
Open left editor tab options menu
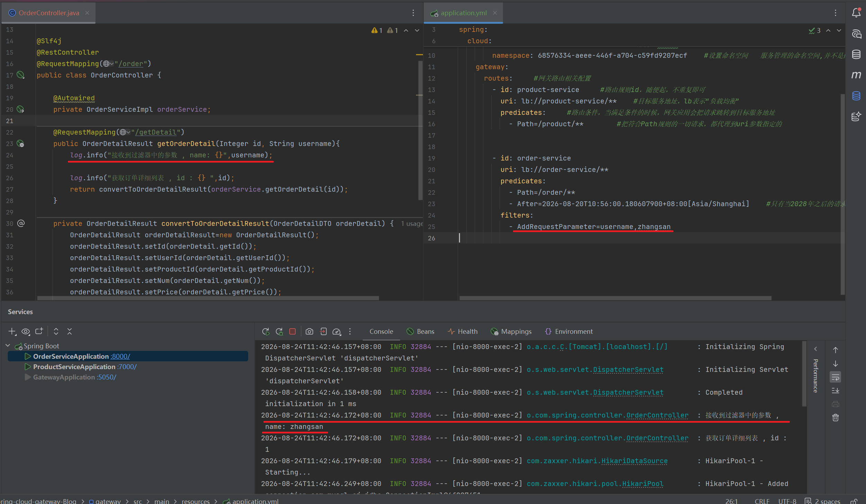click(413, 13)
